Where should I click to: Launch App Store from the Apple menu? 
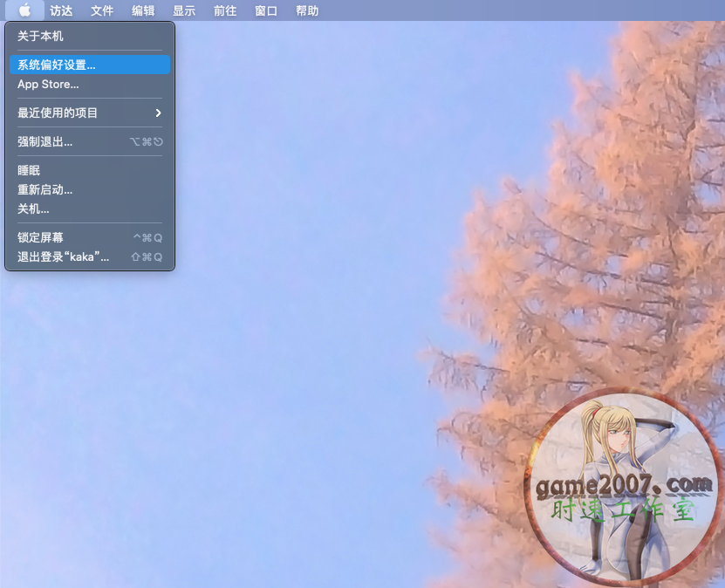click(x=48, y=85)
